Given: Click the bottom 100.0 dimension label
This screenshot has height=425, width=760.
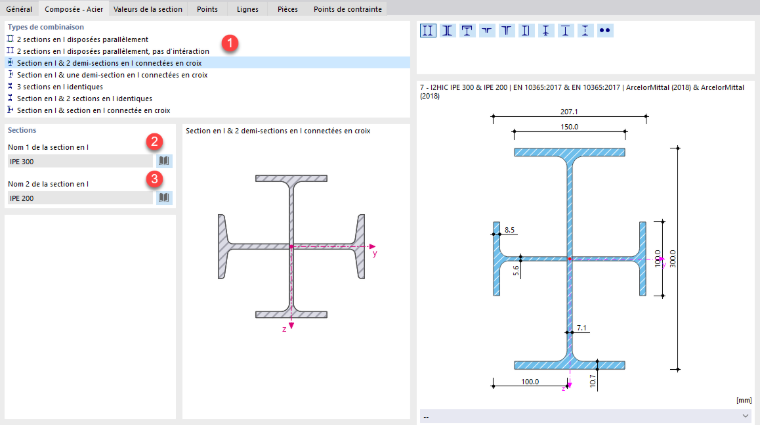Looking at the screenshot, I should point(530,381).
